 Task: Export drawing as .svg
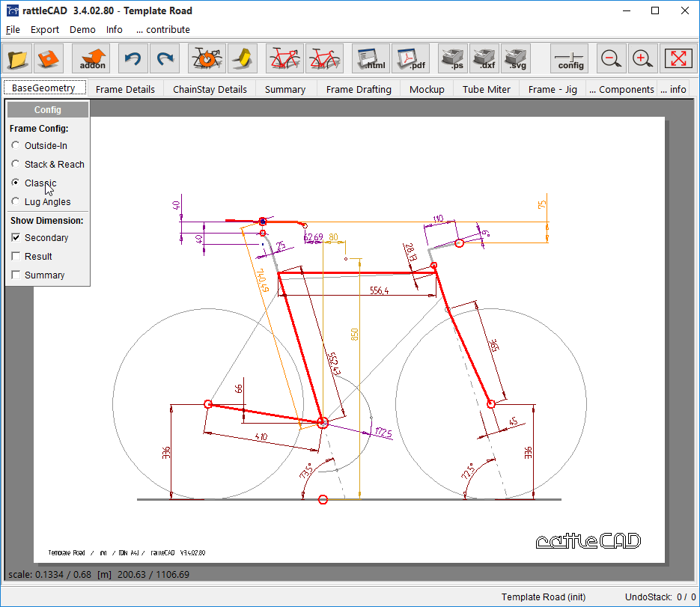click(516, 58)
